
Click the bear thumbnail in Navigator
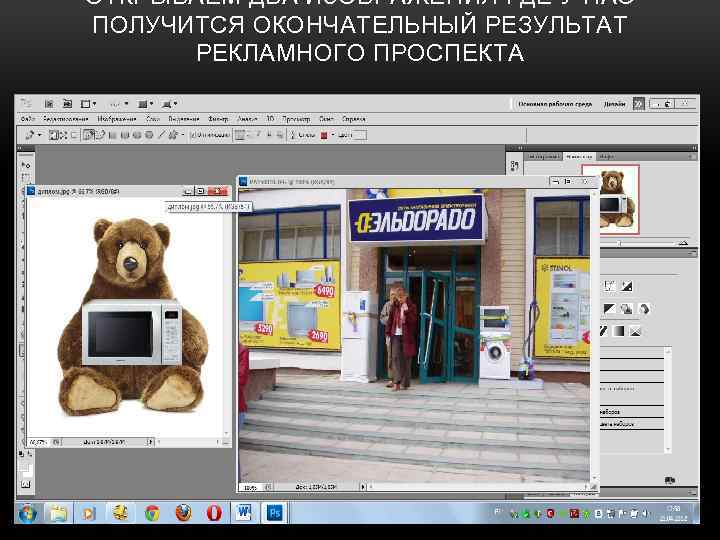(x=611, y=199)
